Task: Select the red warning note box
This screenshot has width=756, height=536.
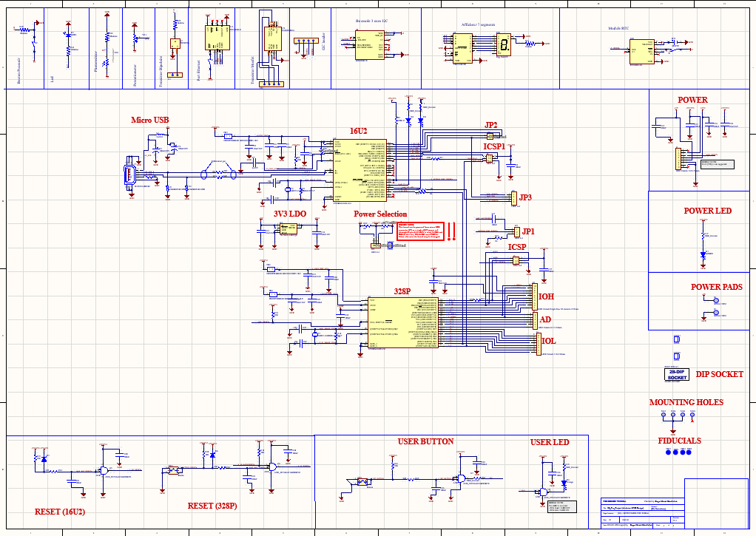Action: pos(419,231)
